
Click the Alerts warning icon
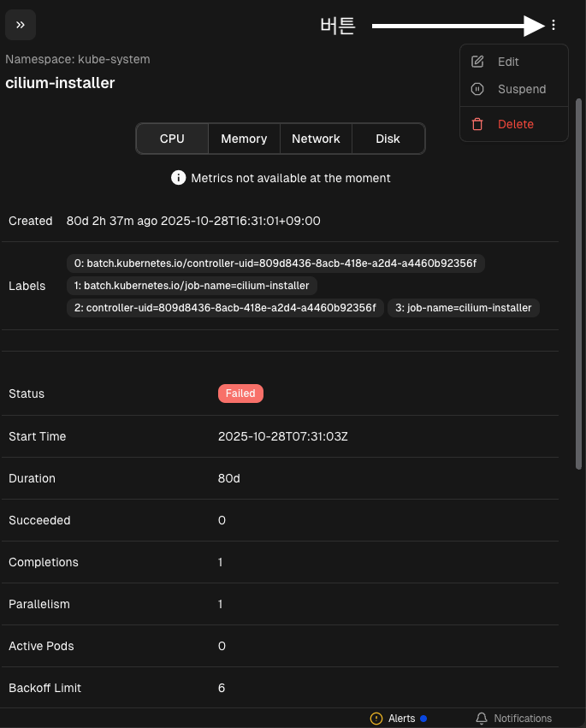point(376,719)
